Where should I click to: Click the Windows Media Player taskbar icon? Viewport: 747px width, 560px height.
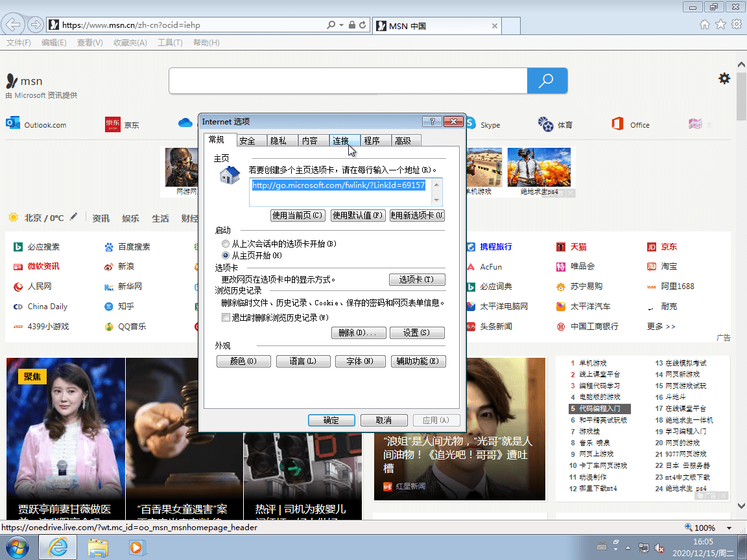[x=136, y=546]
